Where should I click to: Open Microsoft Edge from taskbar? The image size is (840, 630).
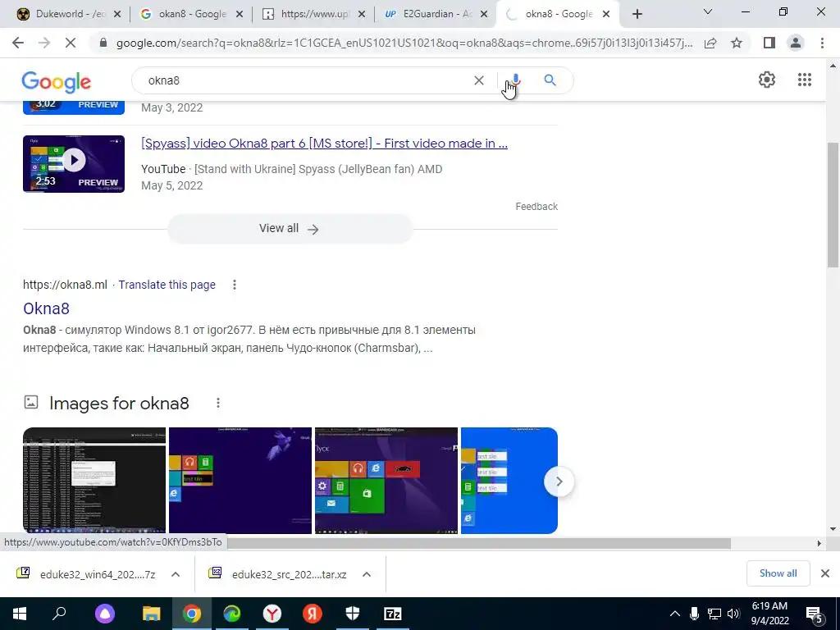(x=232, y=614)
